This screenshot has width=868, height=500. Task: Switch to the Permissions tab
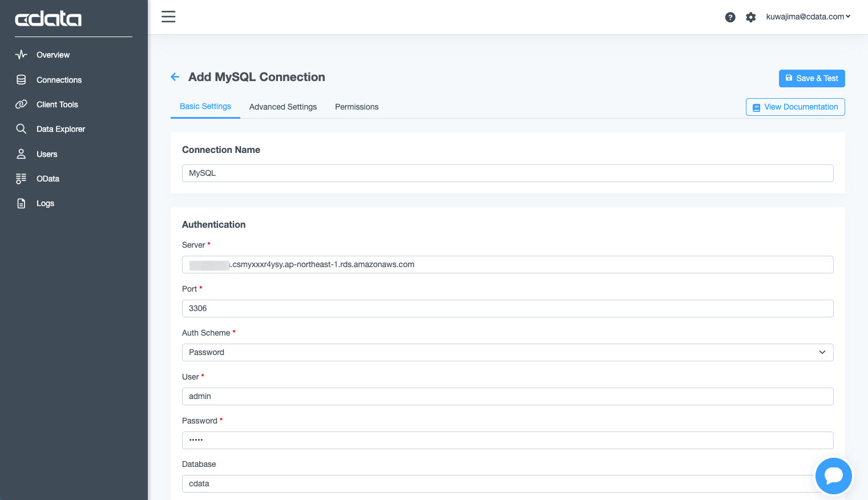click(357, 107)
